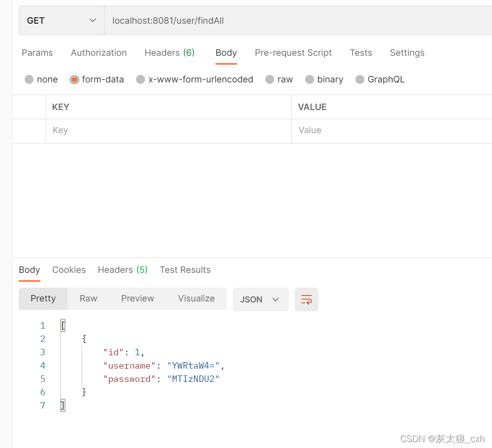Open the GET method dropdown
This screenshot has height=448, width=492.
click(62, 21)
